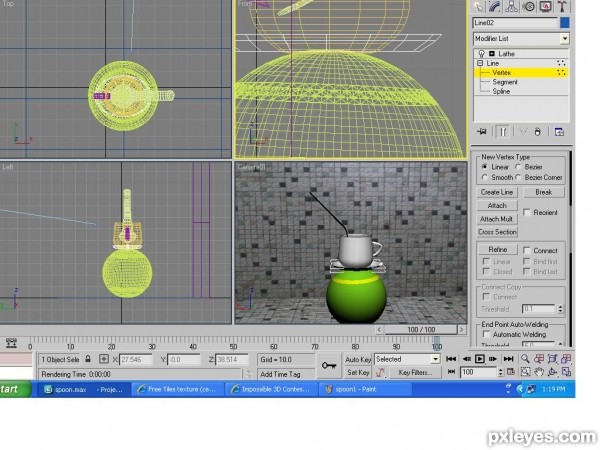The height and width of the screenshot is (450, 600).
Task: Toggle Show End Result icon
Action: [x=503, y=132]
